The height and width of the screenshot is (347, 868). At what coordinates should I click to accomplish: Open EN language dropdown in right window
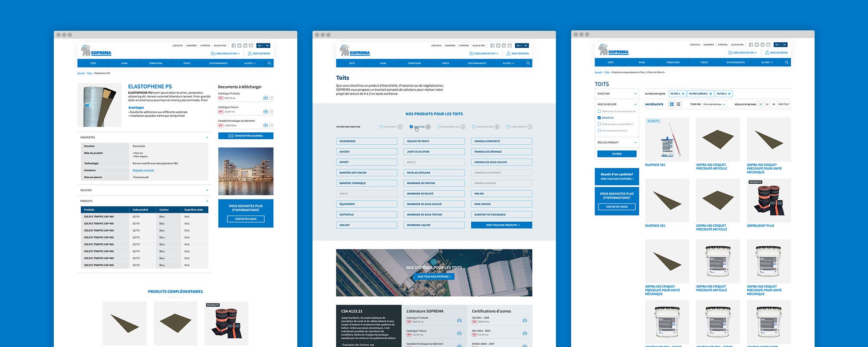(x=777, y=45)
